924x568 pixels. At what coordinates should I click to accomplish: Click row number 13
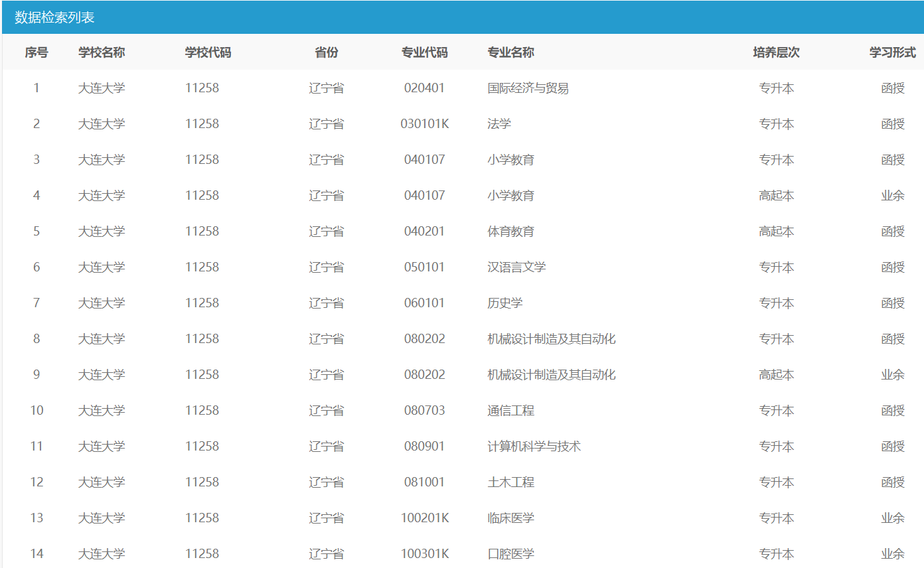tap(37, 518)
